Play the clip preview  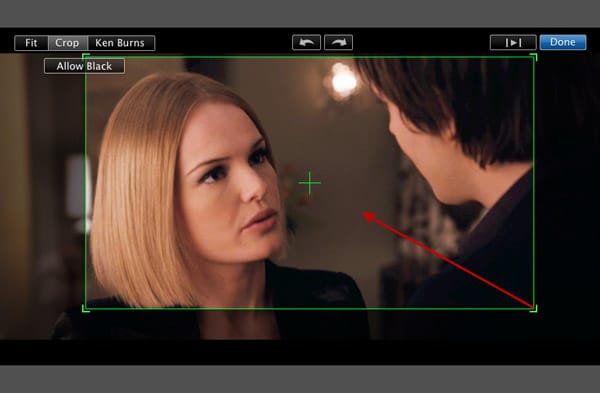point(513,42)
